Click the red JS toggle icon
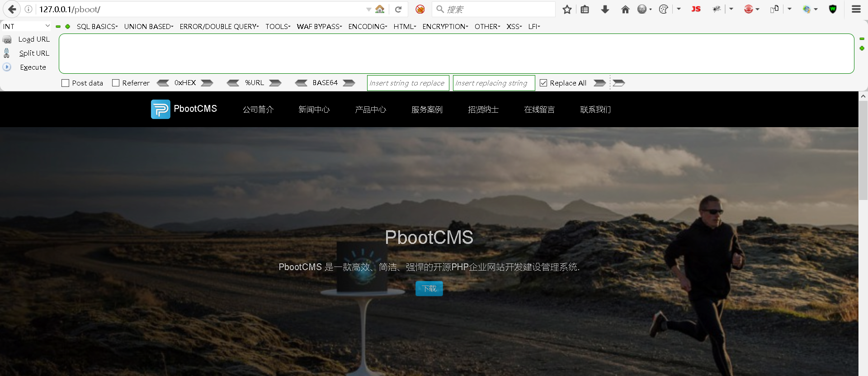This screenshot has width=868, height=376. [696, 9]
